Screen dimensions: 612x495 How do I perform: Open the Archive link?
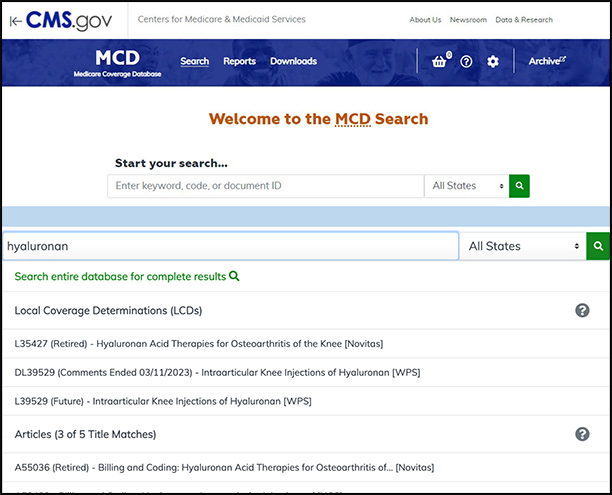[x=546, y=62]
